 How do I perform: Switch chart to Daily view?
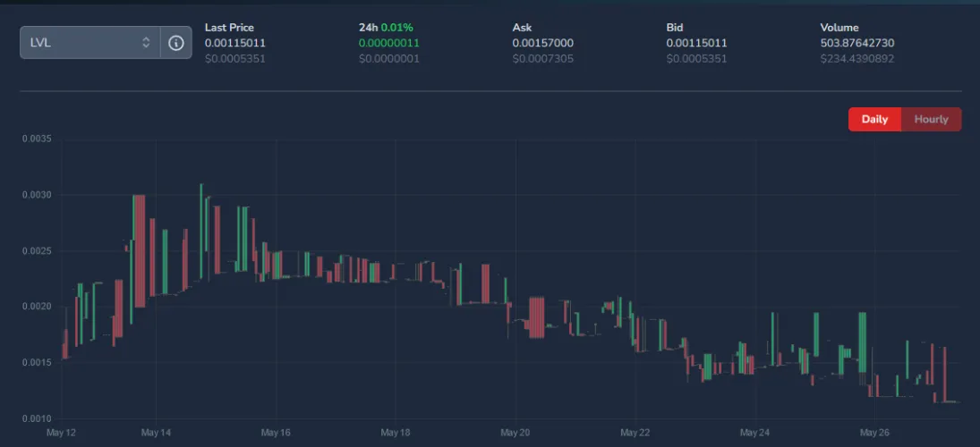click(874, 119)
